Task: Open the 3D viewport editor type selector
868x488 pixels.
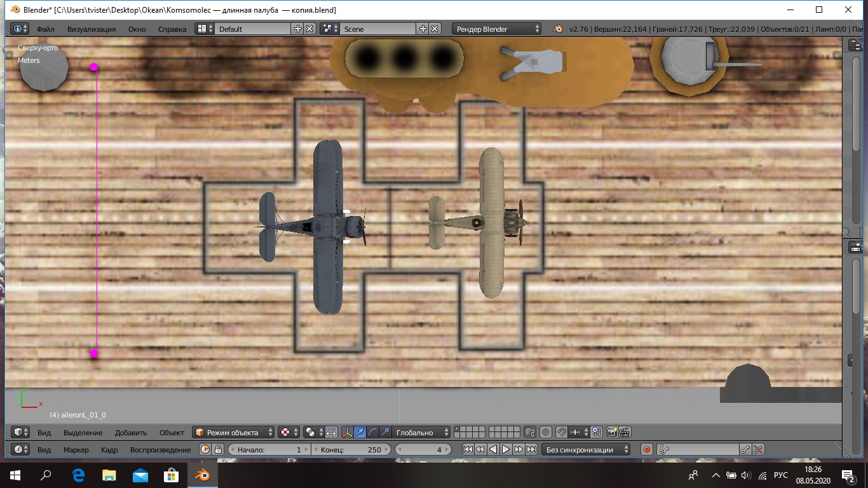Action: pyautogui.click(x=20, y=432)
